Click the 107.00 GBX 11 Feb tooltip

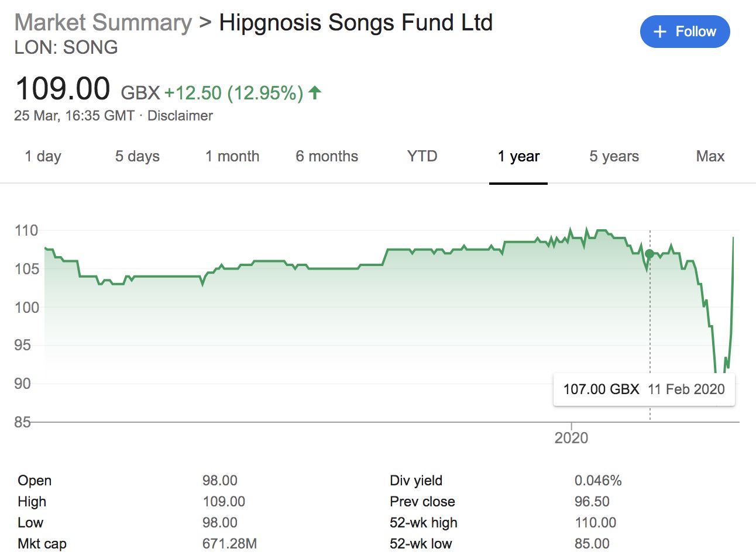pos(644,389)
